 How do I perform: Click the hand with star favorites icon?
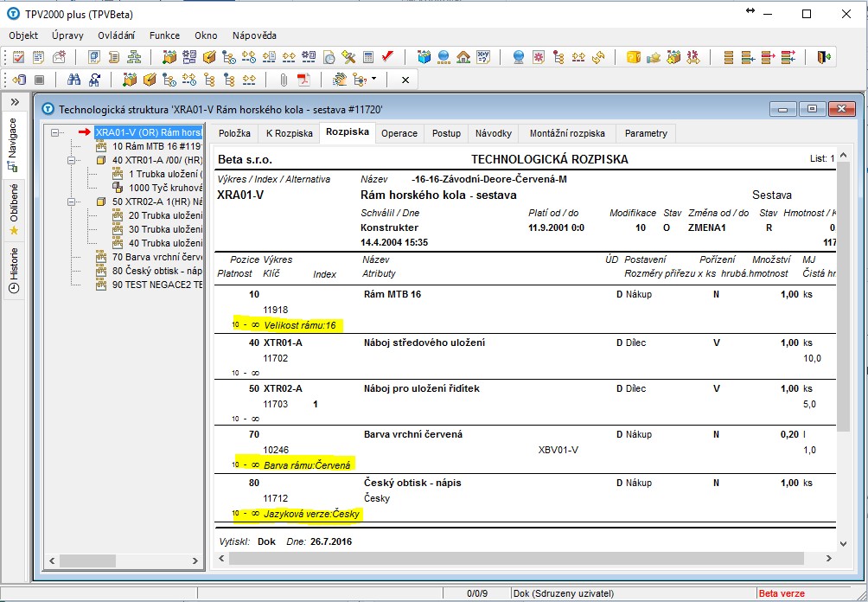654,56
